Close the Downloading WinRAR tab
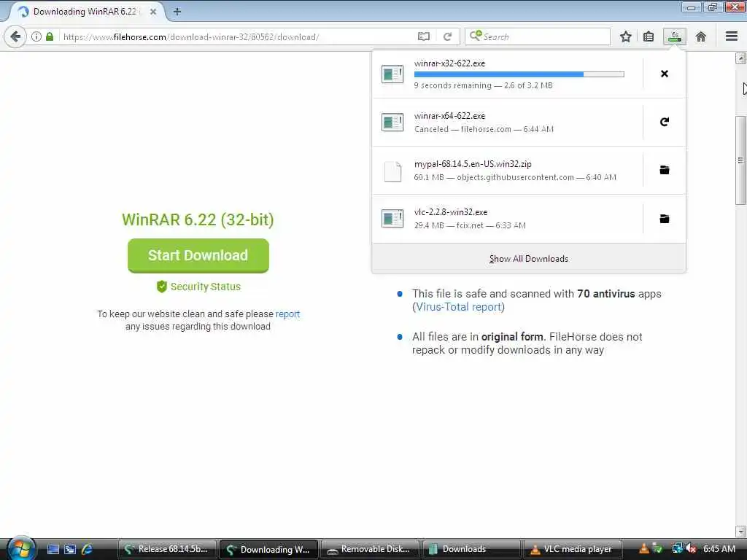 153,12
